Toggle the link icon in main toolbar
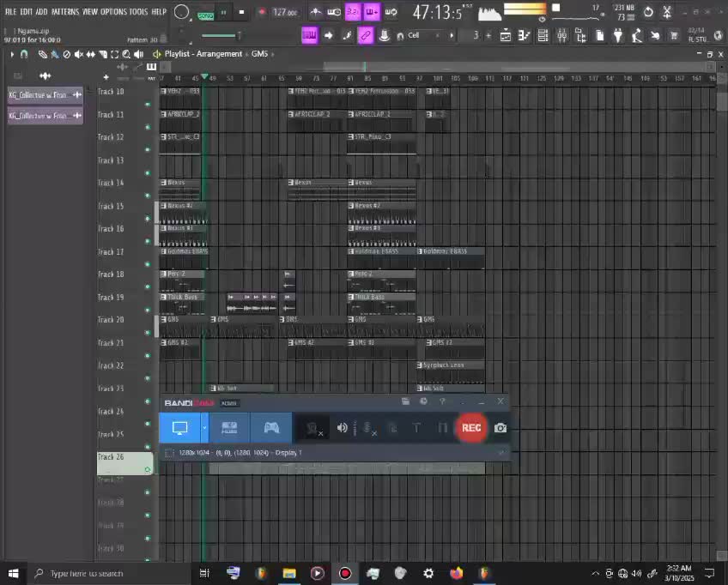 tap(365, 35)
